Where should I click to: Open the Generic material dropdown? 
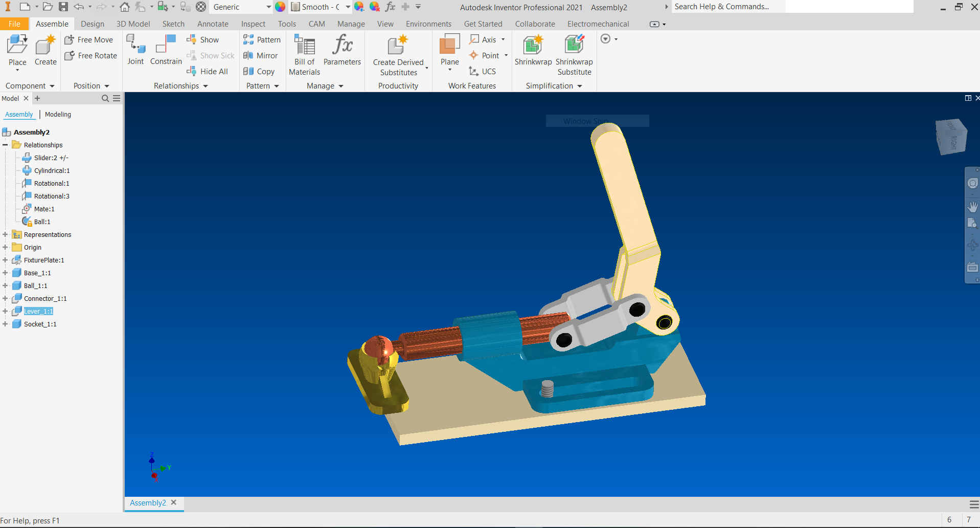pos(268,7)
